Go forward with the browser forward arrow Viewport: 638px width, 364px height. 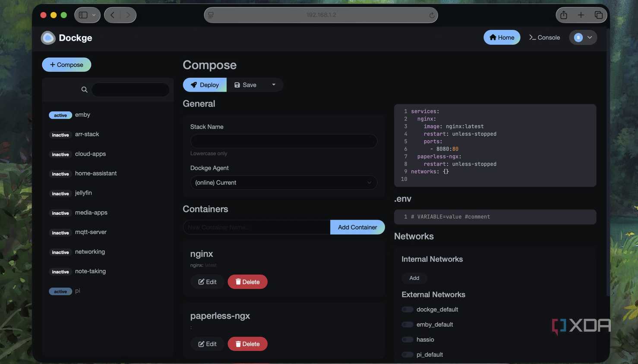(128, 15)
